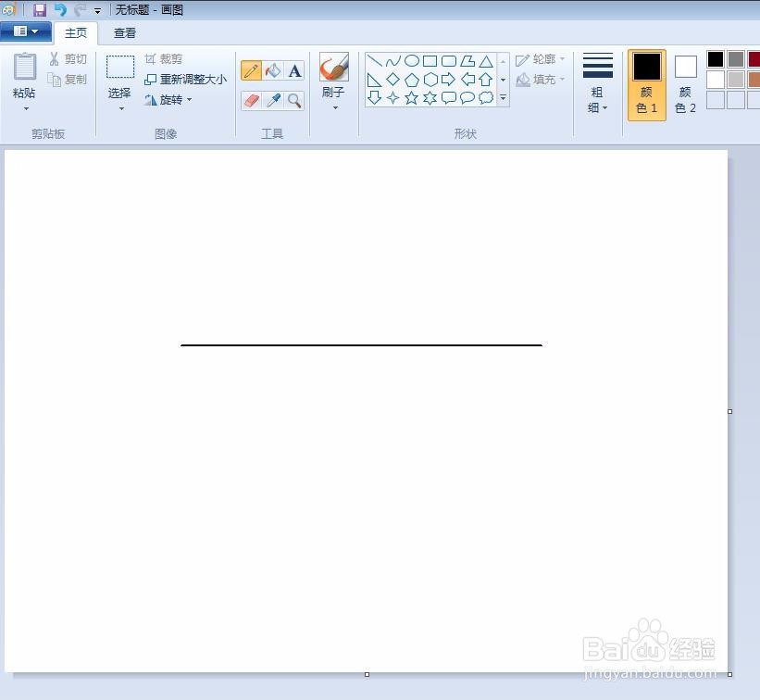Click the canvas bottom-edge resize handle
This screenshot has height=700, width=760.
367,674
